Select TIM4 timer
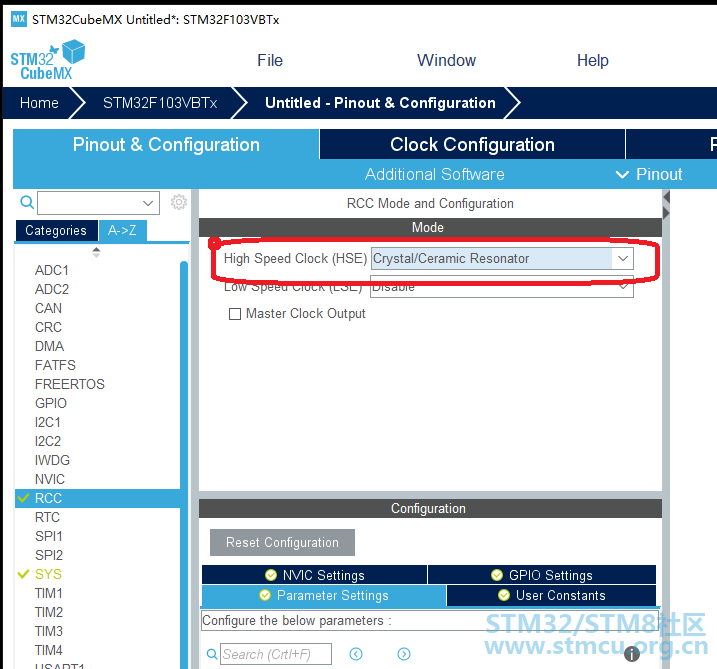The image size is (717, 669). (x=48, y=650)
